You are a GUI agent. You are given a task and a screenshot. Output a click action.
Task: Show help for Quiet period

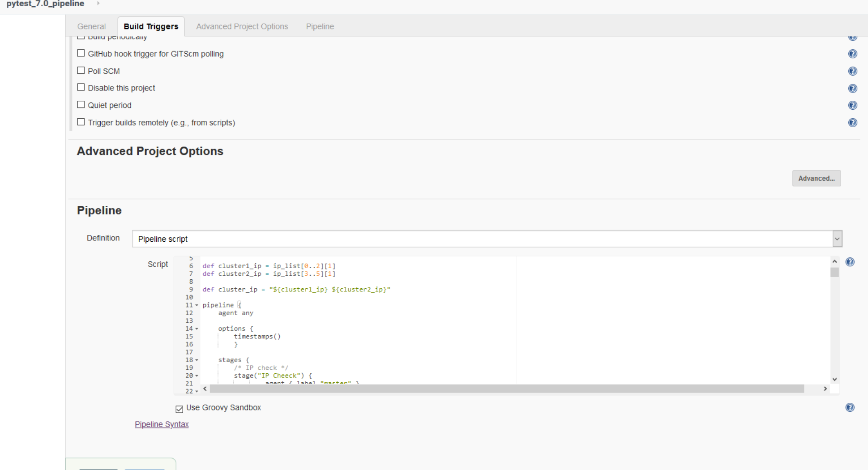pos(852,105)
